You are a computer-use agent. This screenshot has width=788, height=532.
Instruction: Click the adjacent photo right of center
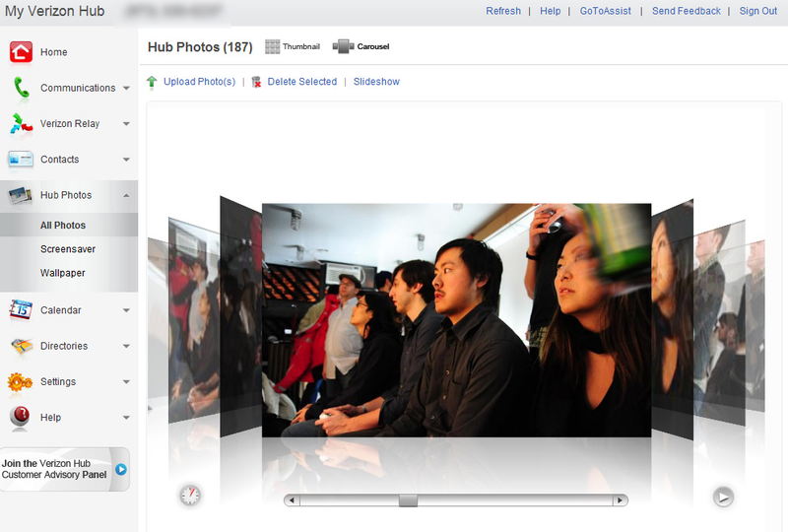coord(673,319)
